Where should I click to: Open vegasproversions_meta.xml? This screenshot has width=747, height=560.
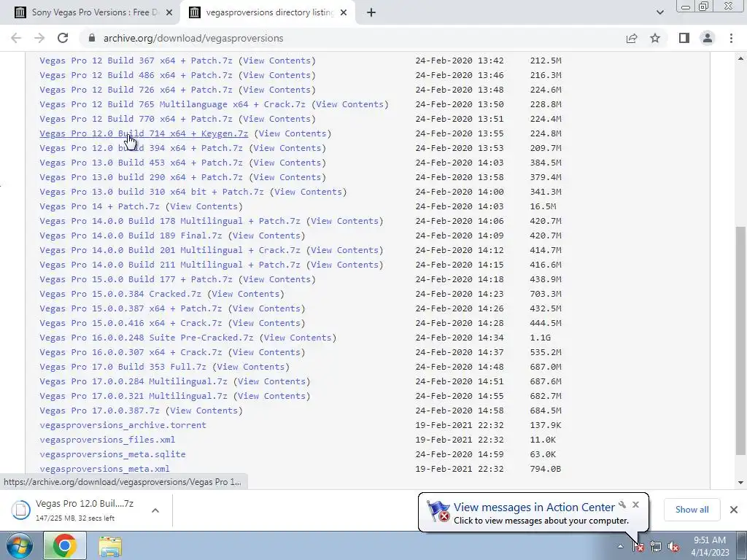(x=105, y=469)
